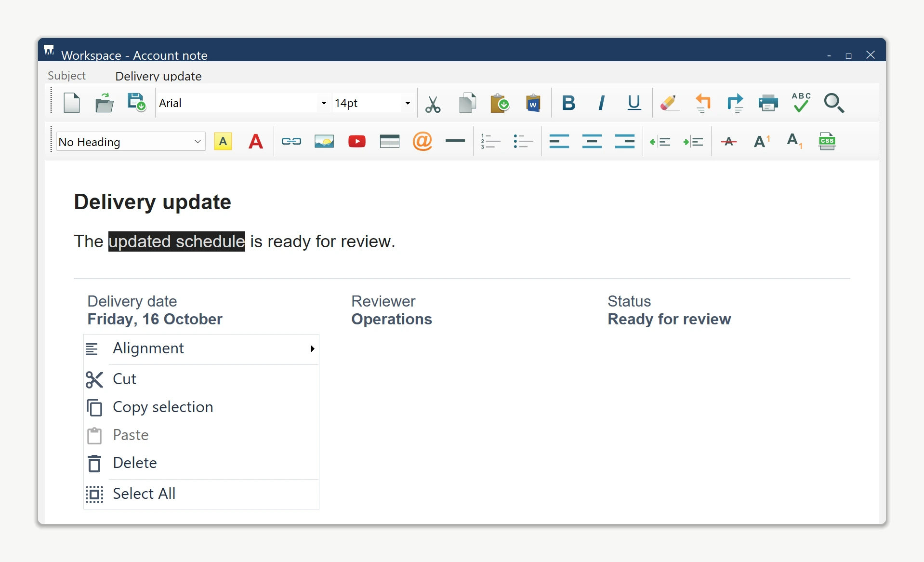Open the CSS style editor icon

coord(827,141)
